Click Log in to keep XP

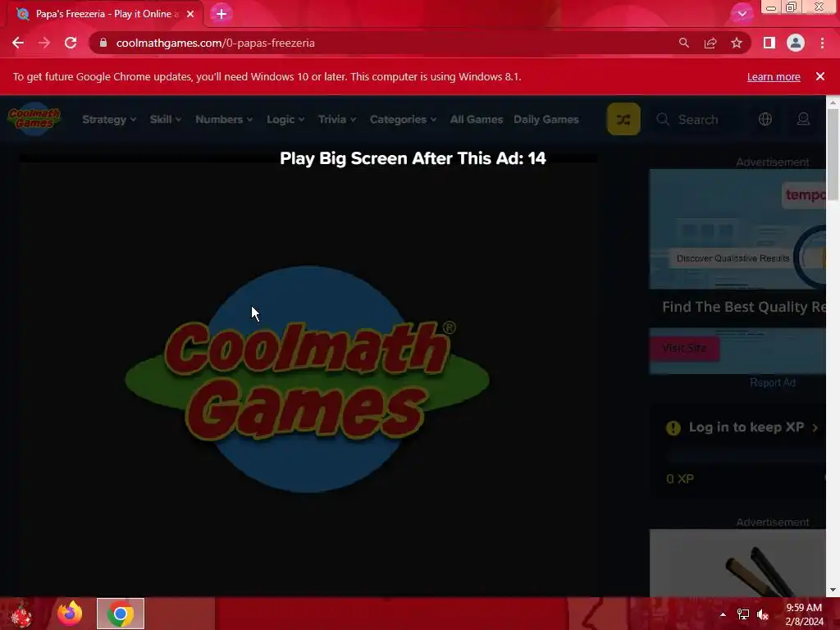point(746,427)
